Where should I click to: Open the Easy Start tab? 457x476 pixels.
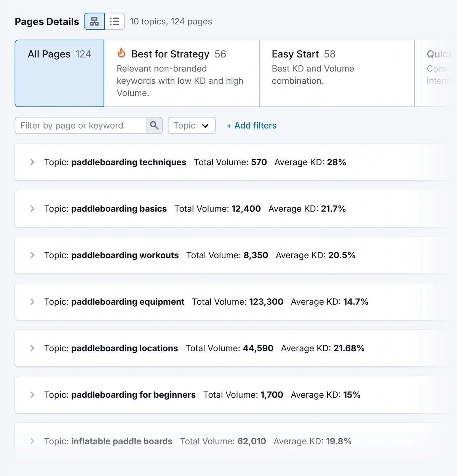coord(337,73)
